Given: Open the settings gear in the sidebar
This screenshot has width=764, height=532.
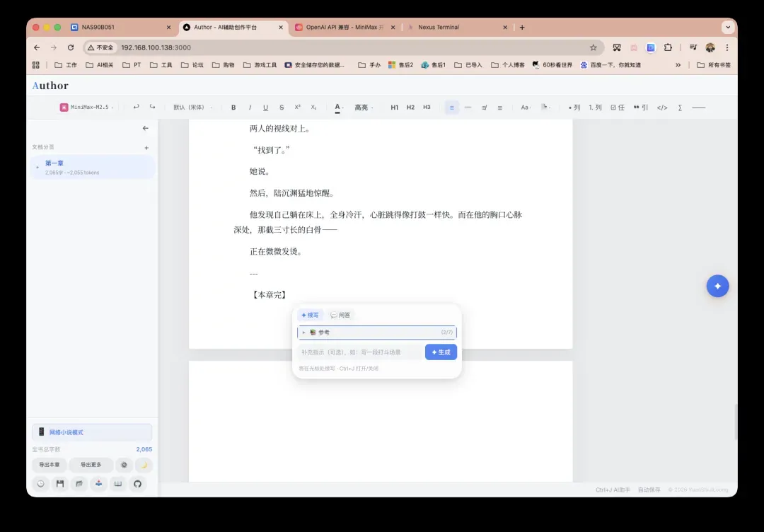Looking at the screenshot, I should click(124, 465).
